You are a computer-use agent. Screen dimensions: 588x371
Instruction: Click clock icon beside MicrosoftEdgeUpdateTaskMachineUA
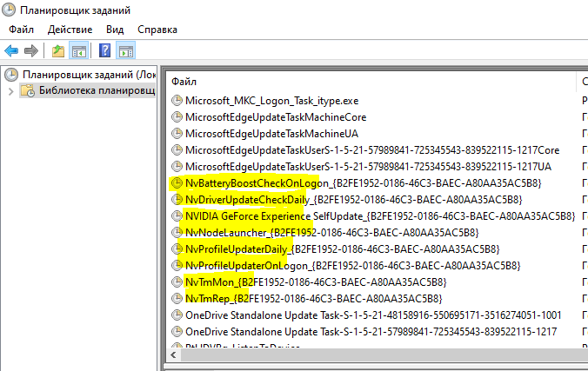coord(177,134)
